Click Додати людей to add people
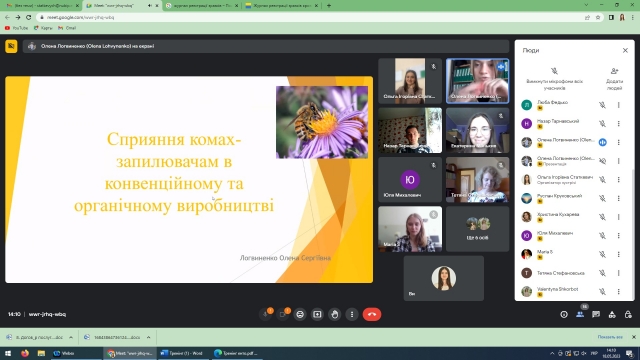Screen dimensions: 640x360 (x=614, y=79)
